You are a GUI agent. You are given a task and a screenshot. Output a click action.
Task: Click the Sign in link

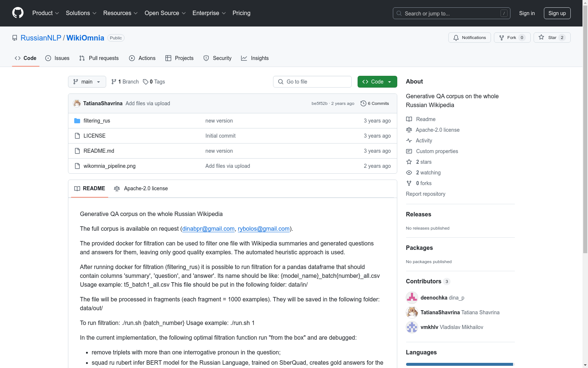coord(527,13)
